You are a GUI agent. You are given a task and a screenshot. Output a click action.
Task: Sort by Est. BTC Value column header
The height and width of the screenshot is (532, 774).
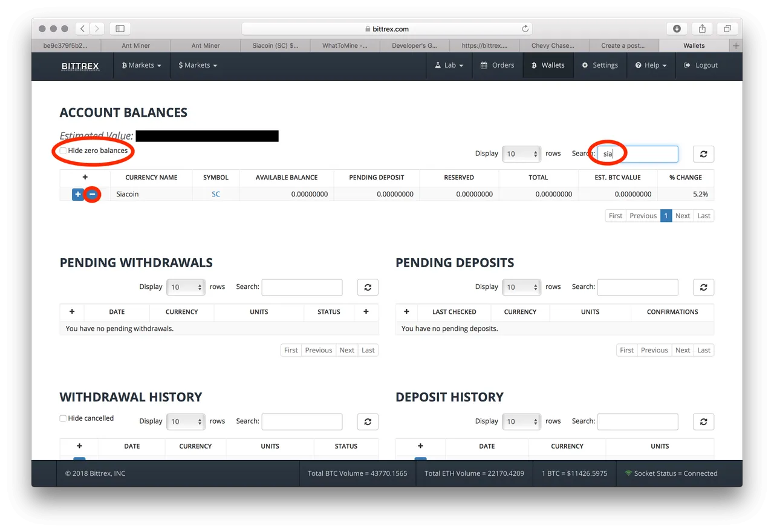[617, 178]
